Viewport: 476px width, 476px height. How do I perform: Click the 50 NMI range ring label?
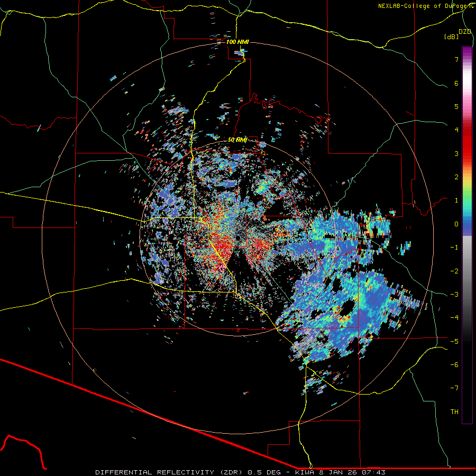(x=237, y=140)
